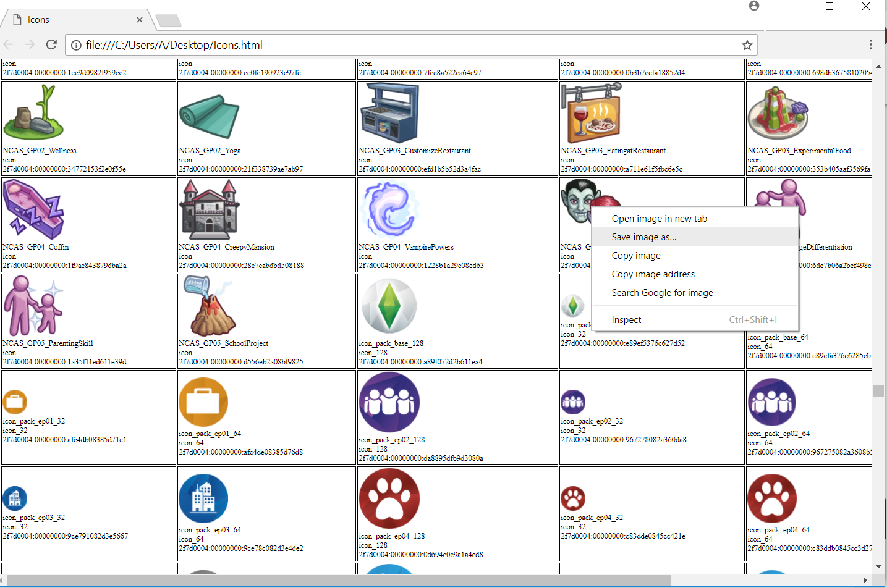Click the NCAS_GP02_Wellness plant icon
The height and width of the screenshot is (588, 887).
tap(34, 113)
